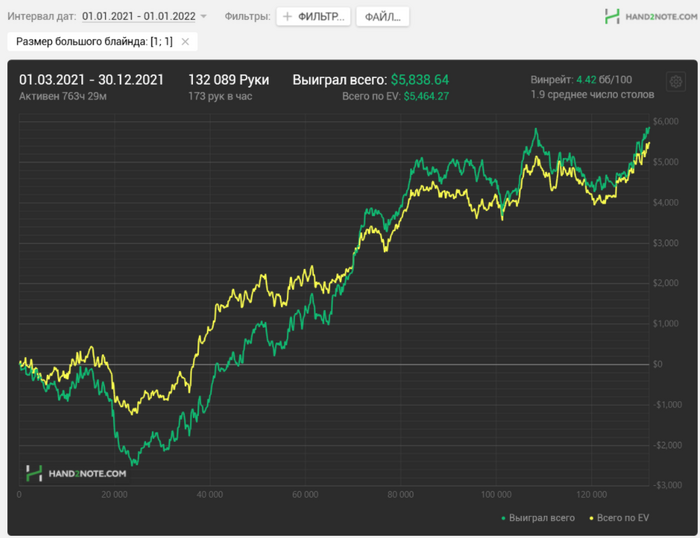Click the 40 000 x-axis label
700x538 pixels.
(210, 495)
